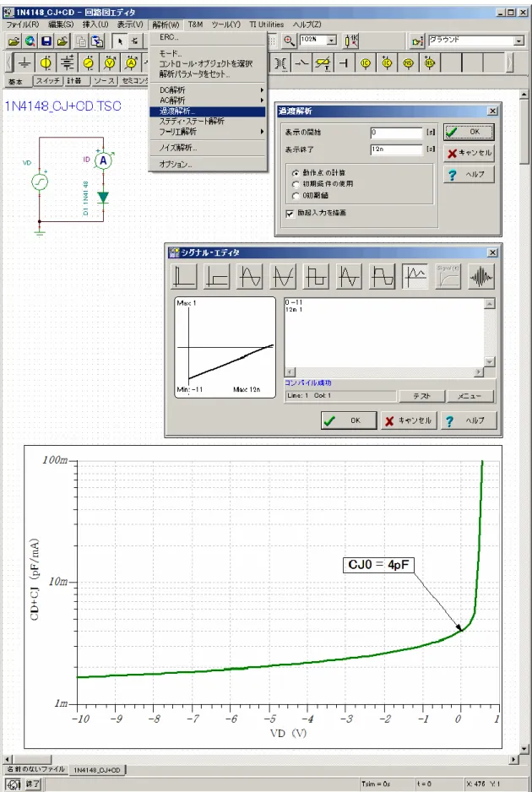The width and height of the screenshot is (532, 792).
Task: Click メニュー button in Signal Editor
Action: coord(470,396)
